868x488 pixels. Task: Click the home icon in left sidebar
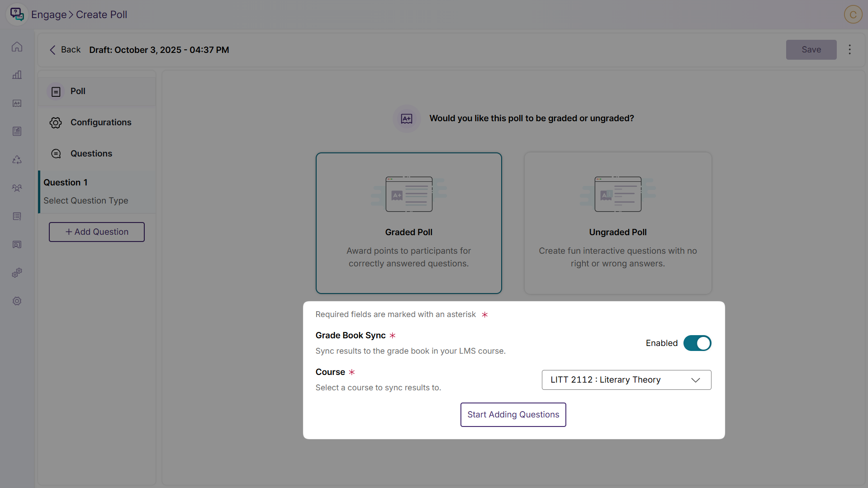tap(17, 47)
